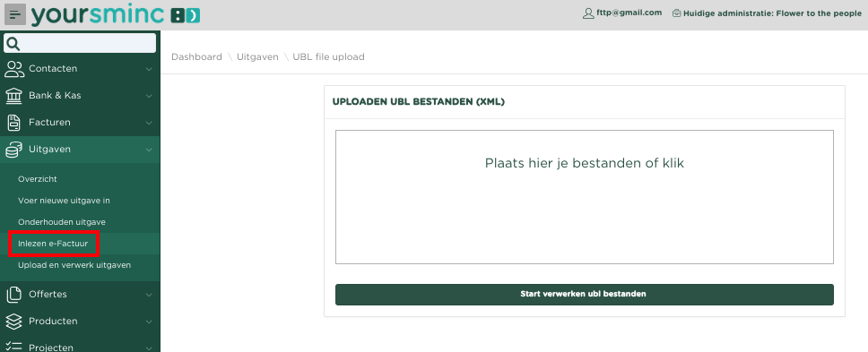Image resolution: width=868 pixels, height=352 pixels.
Task: Click the Facturen document icon
Action: (x=13, y=122)
